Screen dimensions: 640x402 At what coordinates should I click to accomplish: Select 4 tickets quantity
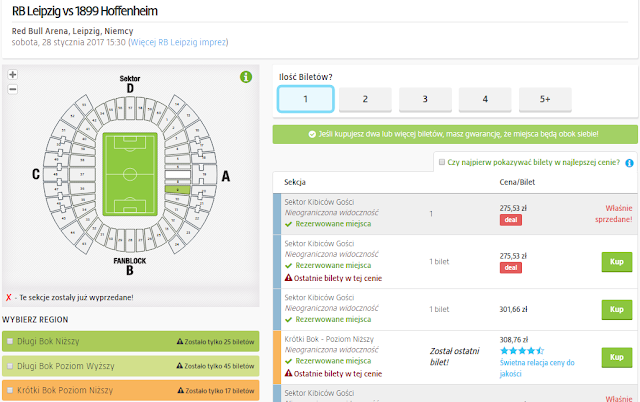(485, 99)
